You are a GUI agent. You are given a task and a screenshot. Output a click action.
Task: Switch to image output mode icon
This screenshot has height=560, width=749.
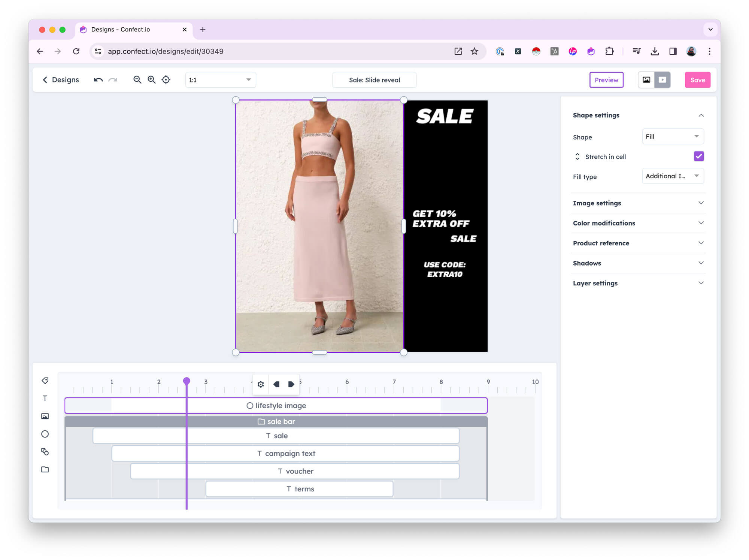pos(646,79)
